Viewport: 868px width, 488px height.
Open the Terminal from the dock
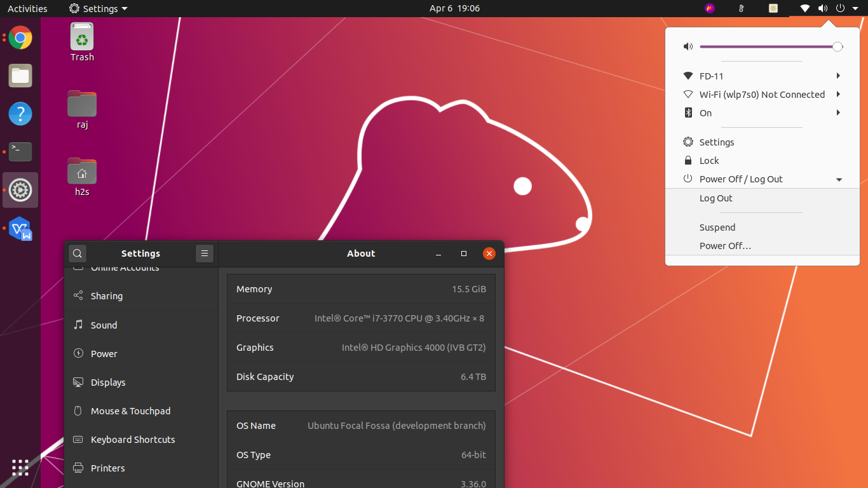pyautogui.click(x=20, y=152)
